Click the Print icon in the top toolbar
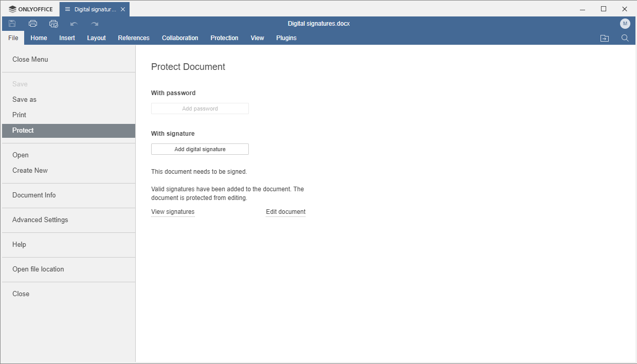 [x=33, y=24]
